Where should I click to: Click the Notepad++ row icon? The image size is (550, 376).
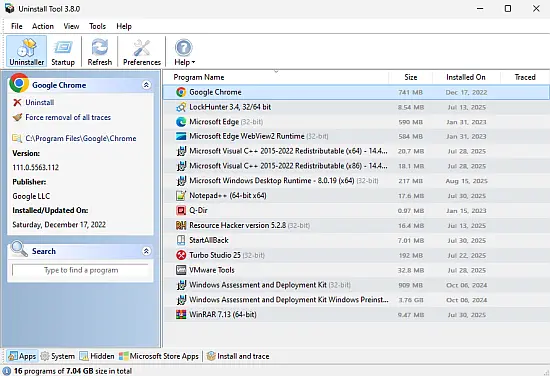pyautogui.click(x=181, y=195)
